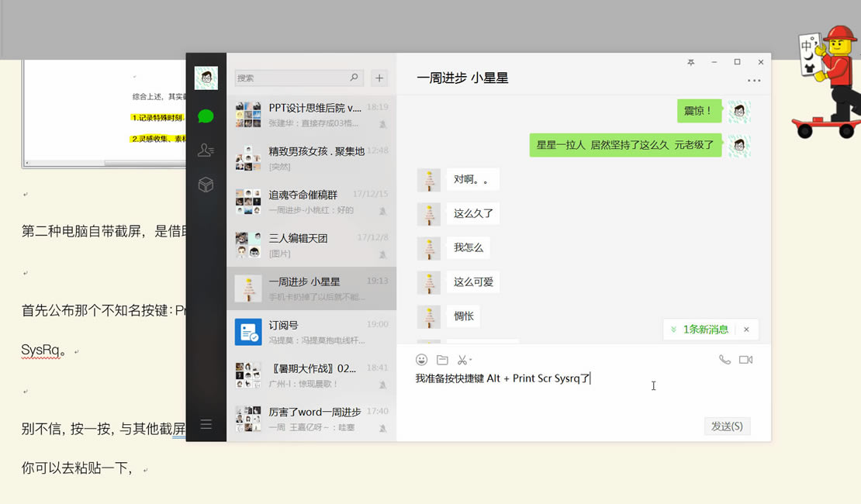Click the chat title 一周进步 小星星
The height and width of the screenshot is (504, 861).
(462, 78)
